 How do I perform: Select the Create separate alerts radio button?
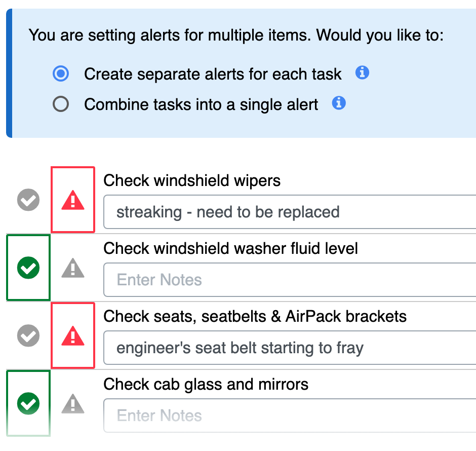click(x=60, y=73)
